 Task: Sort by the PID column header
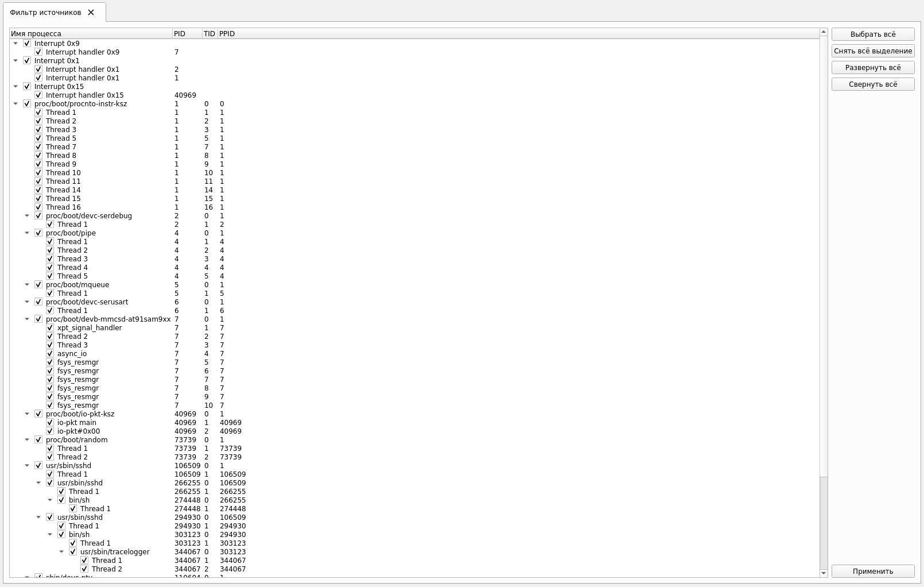pyautogui.click(x=187, y=34)
